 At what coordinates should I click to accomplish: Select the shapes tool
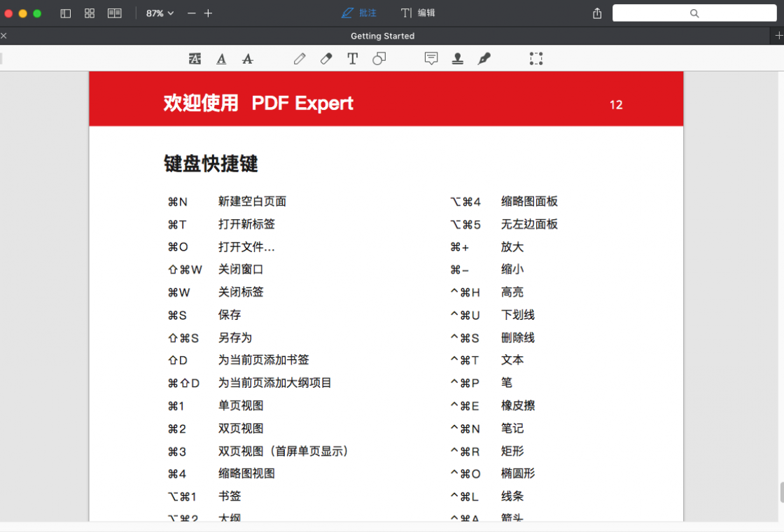379,59
